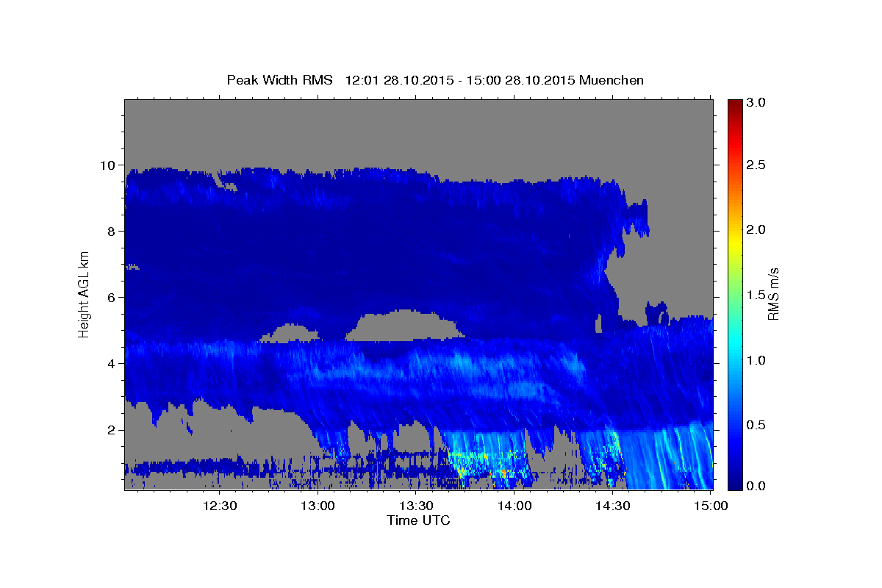Click the 15:00 time tick label
The height and width of the screenshot is (588, 882).
[x=711, y=506]
